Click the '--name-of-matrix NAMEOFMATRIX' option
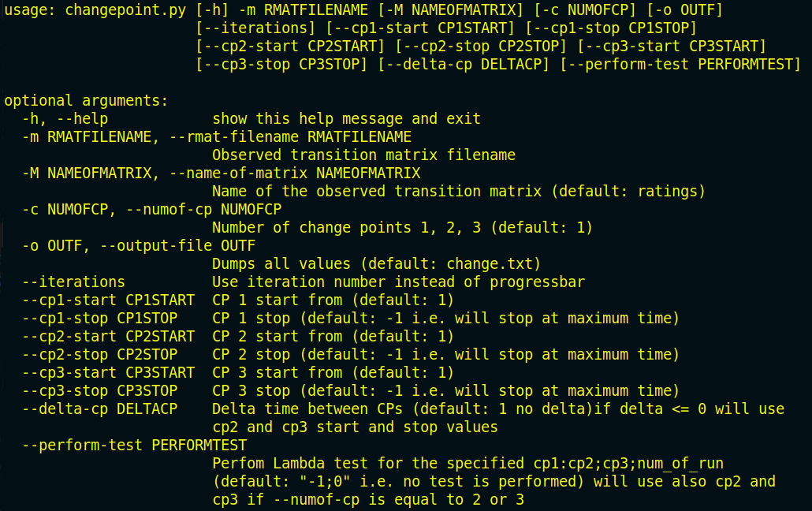 pos(295,173)
